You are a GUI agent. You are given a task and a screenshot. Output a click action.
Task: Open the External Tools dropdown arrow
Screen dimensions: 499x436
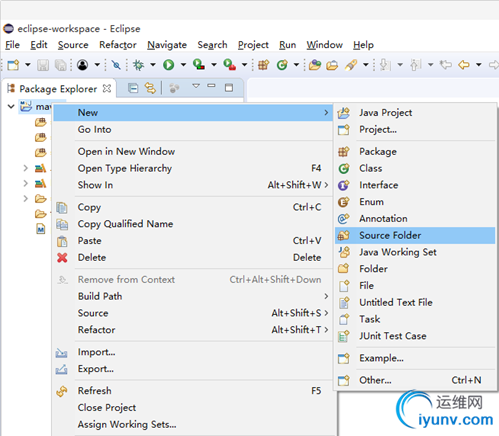(x=244, y=65)
